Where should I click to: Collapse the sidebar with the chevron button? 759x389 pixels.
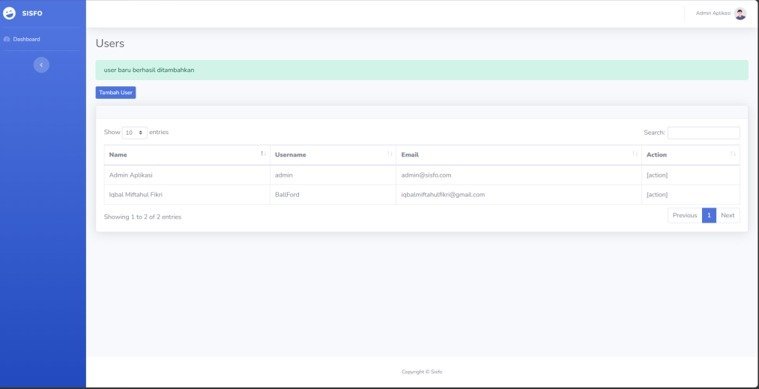tap(41, 65)
